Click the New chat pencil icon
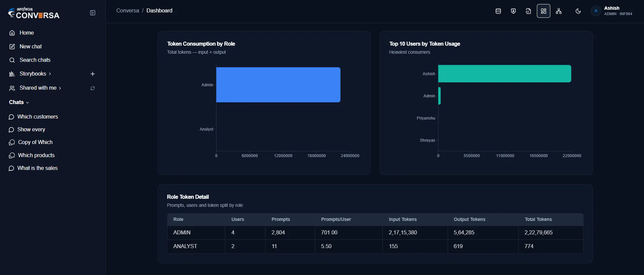Viewport: 644px width, 275px height. 12,47
